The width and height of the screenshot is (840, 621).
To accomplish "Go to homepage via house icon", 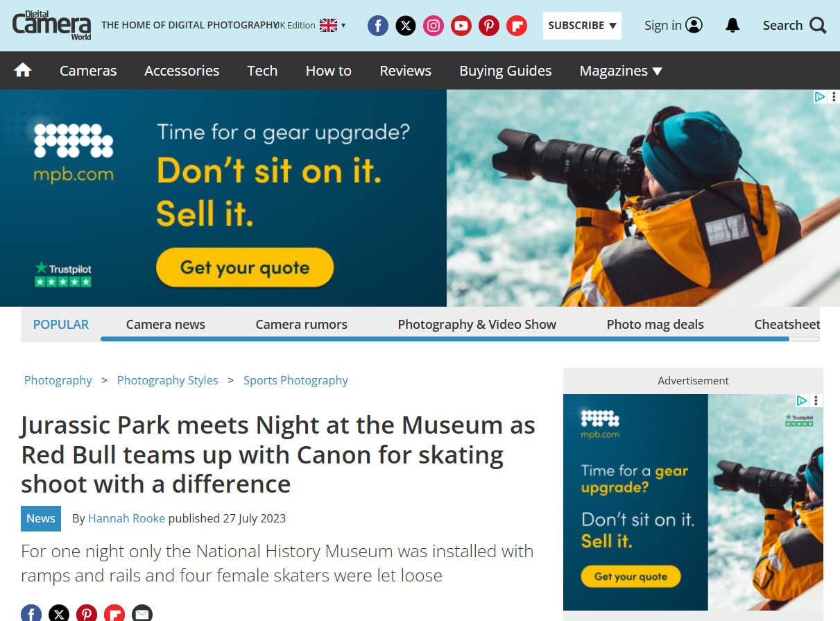I will [x=23, y=70].
